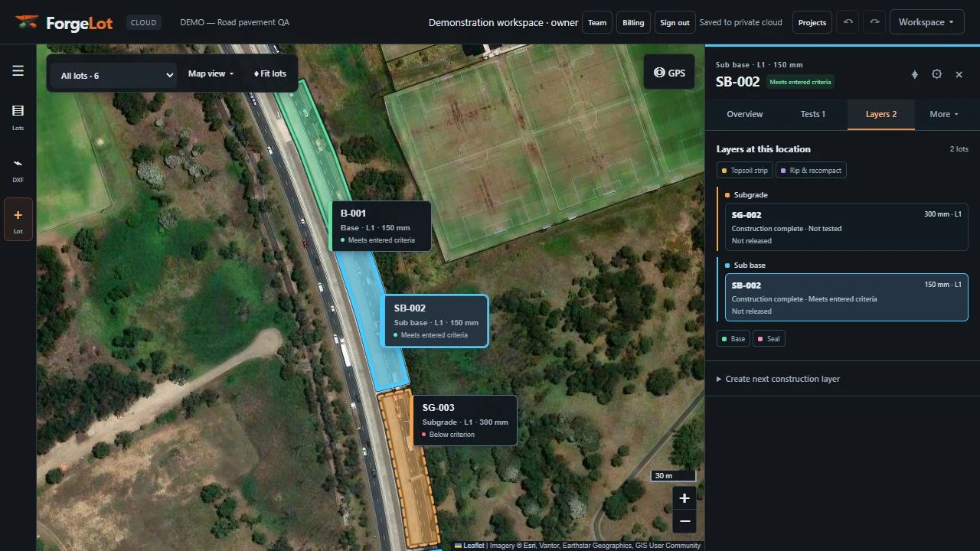
Task: Select the Layers 2 tab
Action: click(881, 114)
